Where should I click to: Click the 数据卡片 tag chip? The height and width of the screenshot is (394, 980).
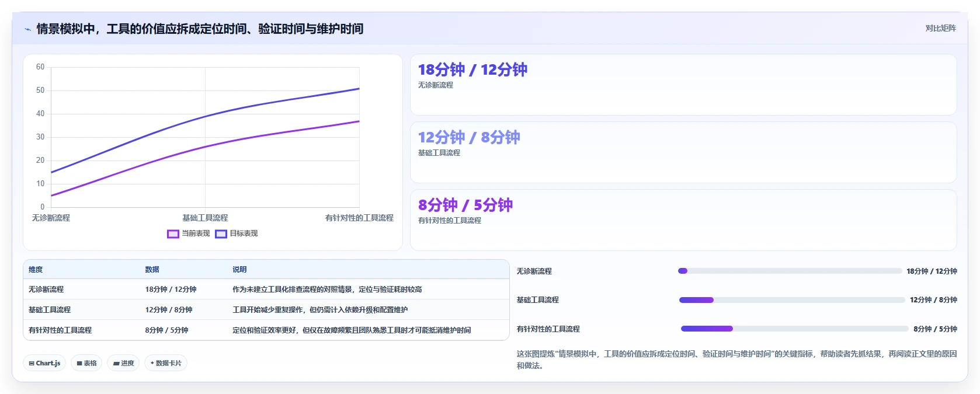[x=166, y=363]
